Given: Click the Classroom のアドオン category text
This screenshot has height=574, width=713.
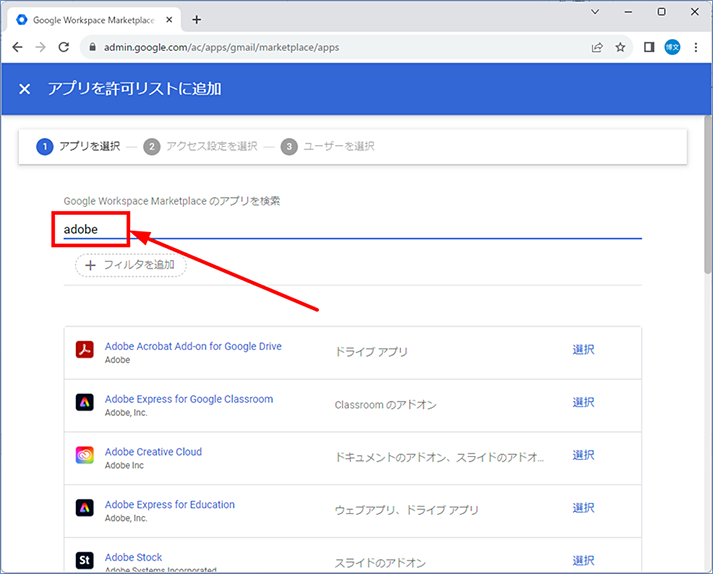Looking at the screenshot, I should [386, 404].
